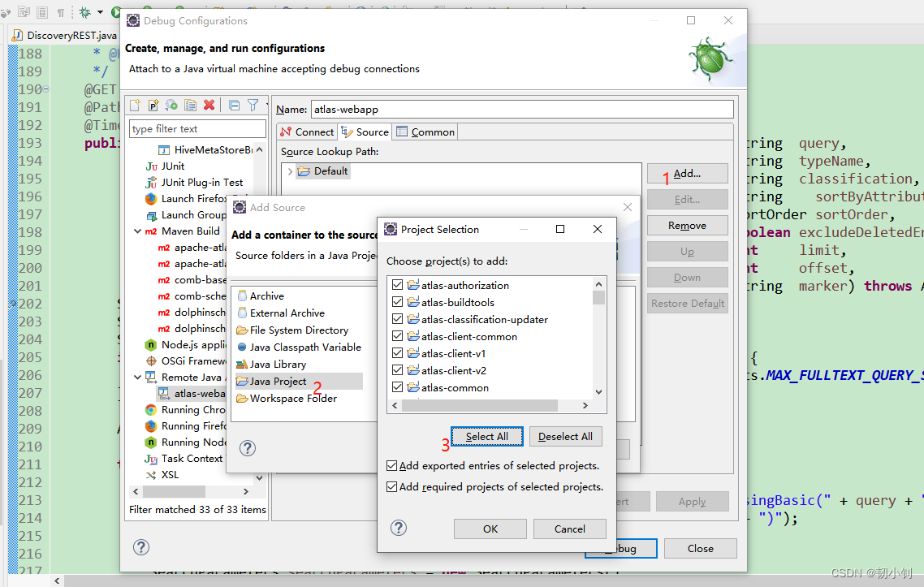The height and width of the screenshot is (587, 924).
Task: Click the Add... source lookup button
Action: 687,173
